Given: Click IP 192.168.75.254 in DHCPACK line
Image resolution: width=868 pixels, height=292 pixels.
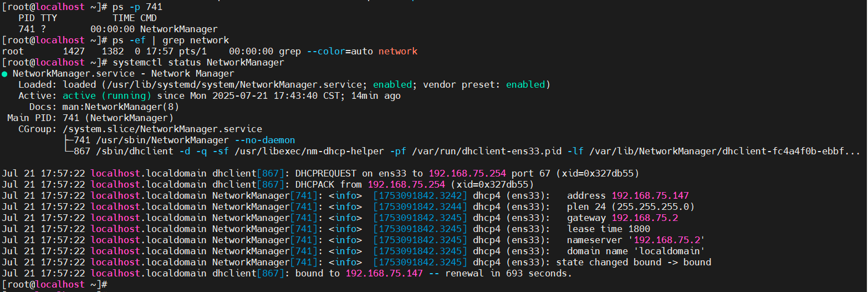Looking at the screenshot, I should click(406, 185).
